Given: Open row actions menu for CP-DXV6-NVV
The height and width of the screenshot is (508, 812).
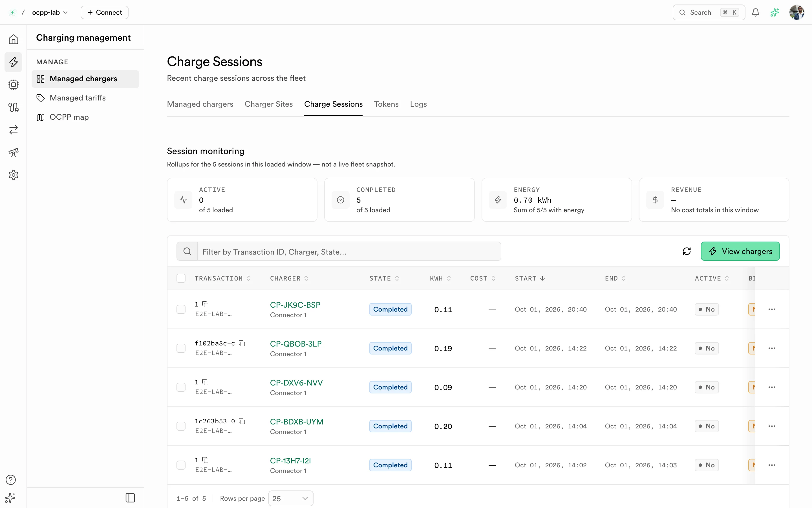Looking at the screenshot, I should 772,387.
